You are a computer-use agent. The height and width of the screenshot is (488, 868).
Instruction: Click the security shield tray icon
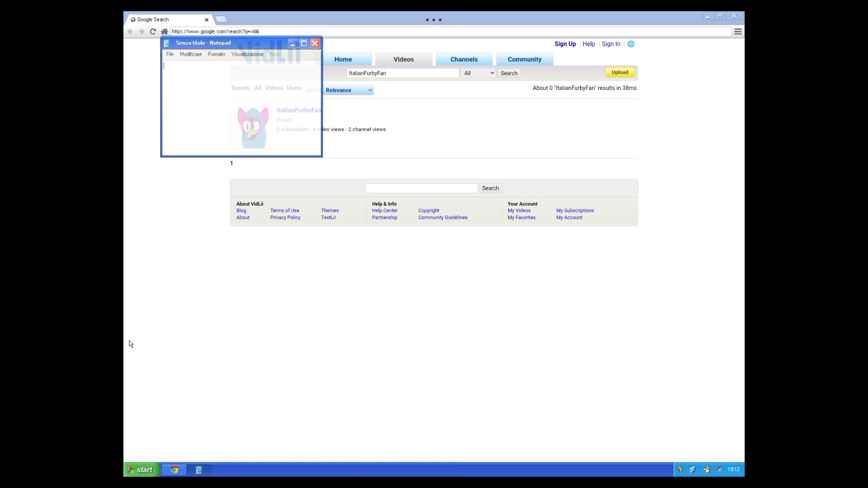[679, 469]
